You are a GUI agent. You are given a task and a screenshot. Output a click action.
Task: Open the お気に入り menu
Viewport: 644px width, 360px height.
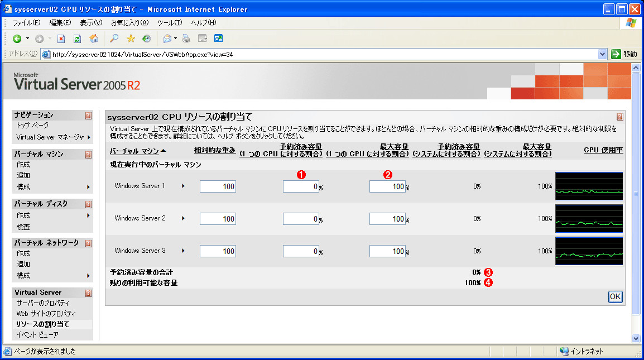point(130,23)
